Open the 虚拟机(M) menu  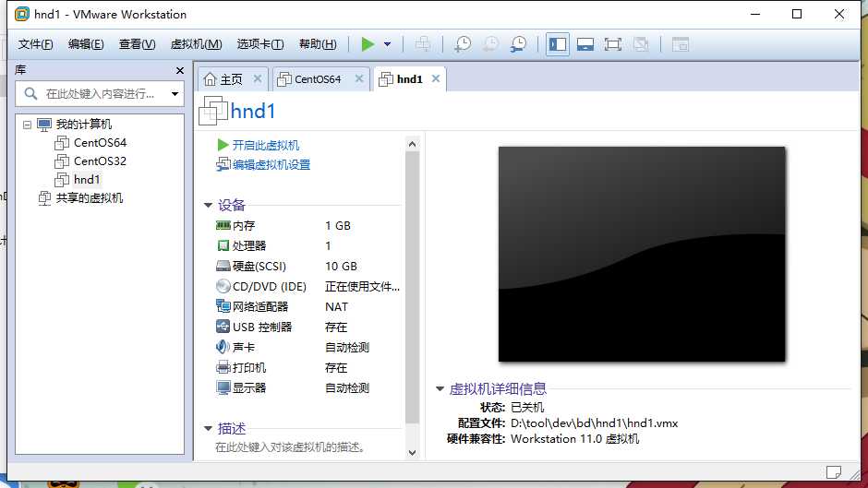coord(196,44)
